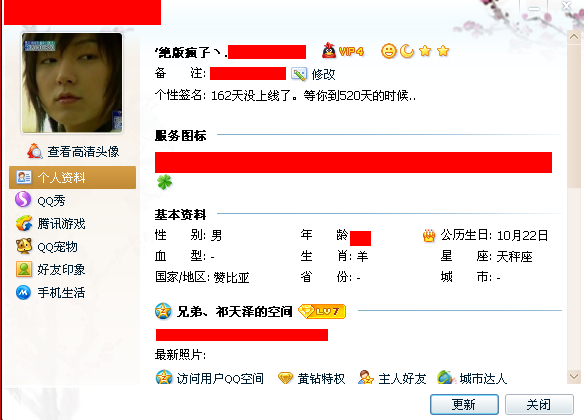Click the crescent moon level icon
This screenshot has width=584, height=420.
click(407, 51)
